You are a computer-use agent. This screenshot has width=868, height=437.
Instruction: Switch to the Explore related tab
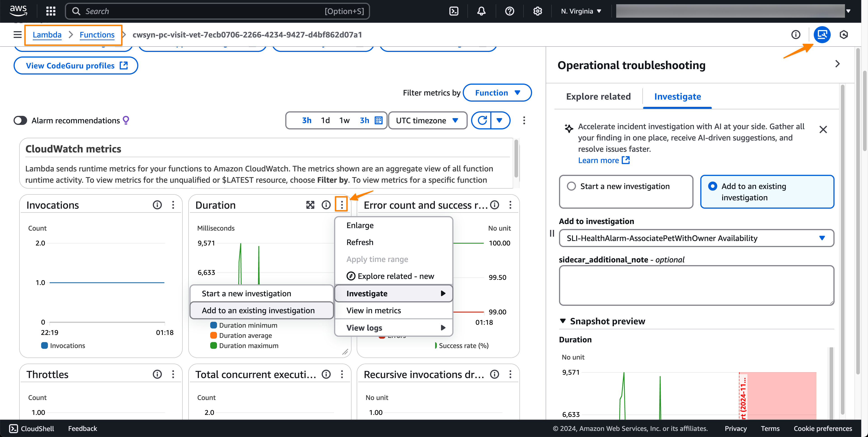click(x=598, y=97)
